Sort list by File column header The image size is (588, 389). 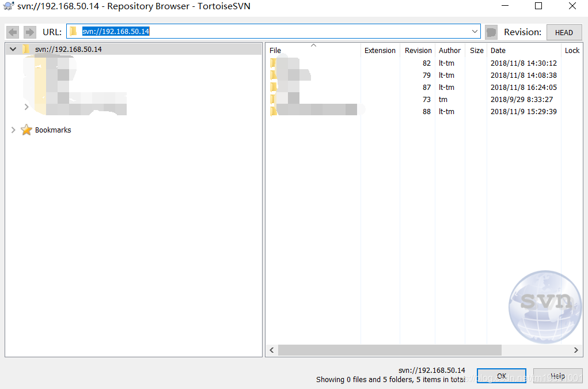(313, 50)
